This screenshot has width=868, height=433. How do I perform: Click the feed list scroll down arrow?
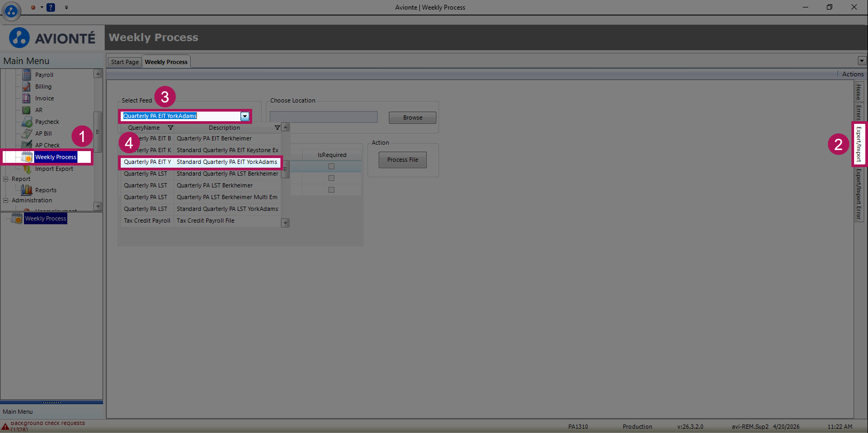[285, 223]
